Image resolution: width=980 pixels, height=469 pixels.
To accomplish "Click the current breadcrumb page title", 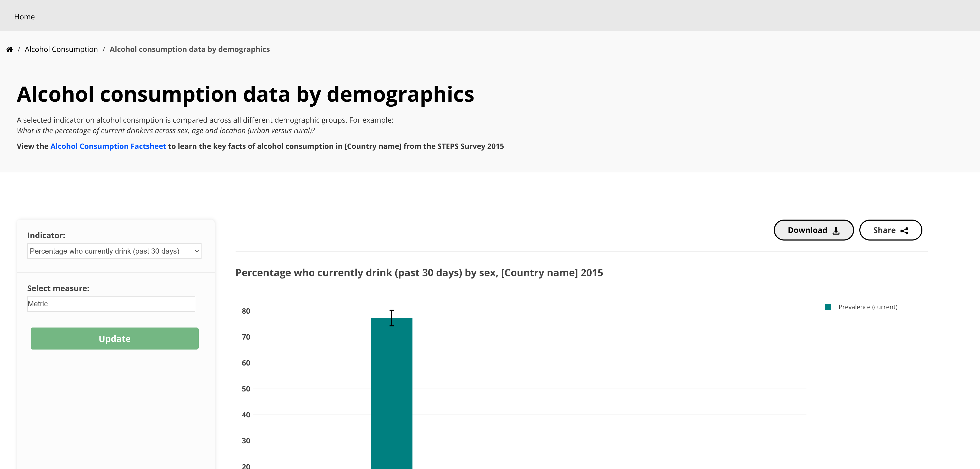I will tap(190, 50).
